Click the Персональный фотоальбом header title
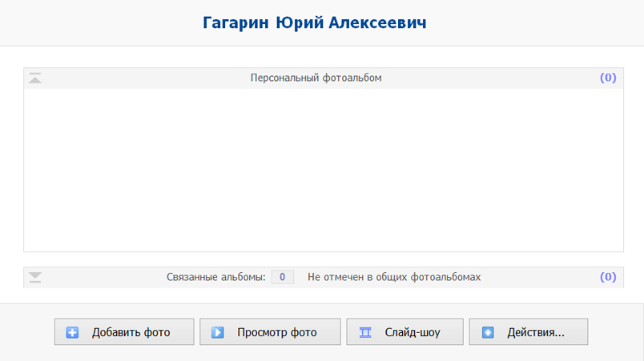This screenshot has width=644, height=361. pos(316,78)
